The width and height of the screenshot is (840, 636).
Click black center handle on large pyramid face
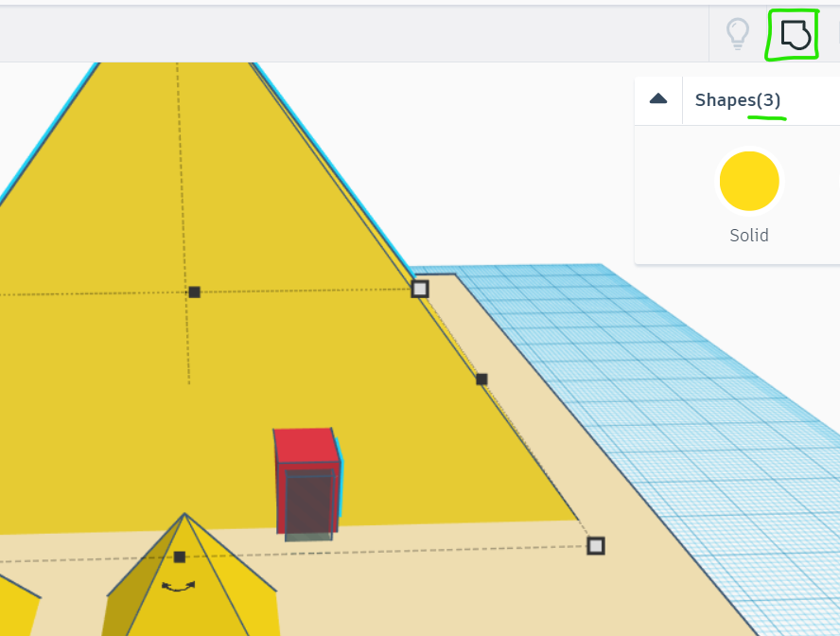tap(195, 292)
